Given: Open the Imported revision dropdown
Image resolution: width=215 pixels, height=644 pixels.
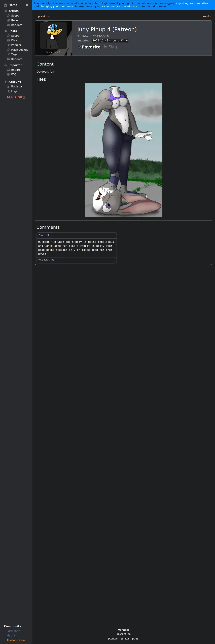Looking at the screenshot, I should (x=110, y=40).
